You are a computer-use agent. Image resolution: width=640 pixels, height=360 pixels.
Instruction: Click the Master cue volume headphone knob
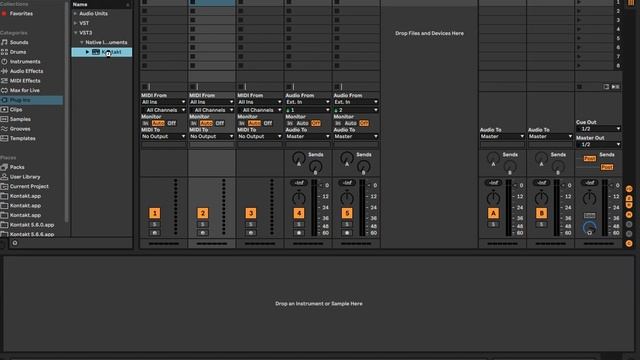point(589,228)
